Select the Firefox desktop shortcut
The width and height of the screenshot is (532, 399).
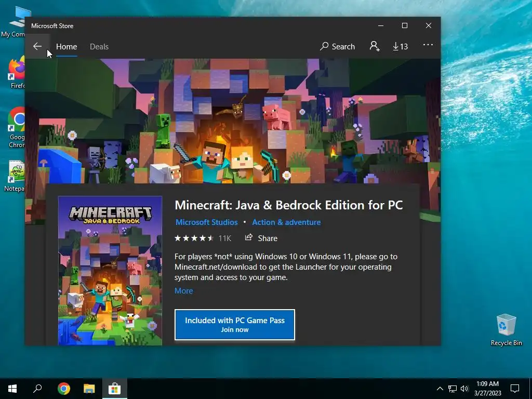tap(16, 73)
